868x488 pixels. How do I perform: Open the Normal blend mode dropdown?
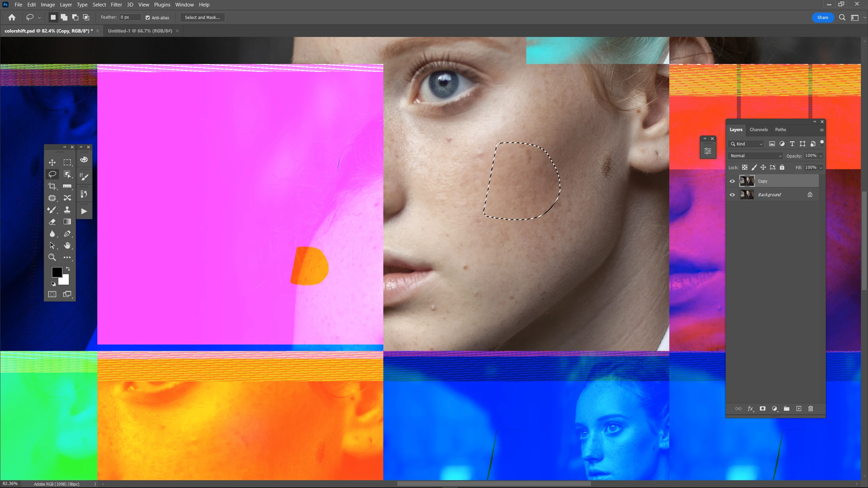[x=755, y=156]
